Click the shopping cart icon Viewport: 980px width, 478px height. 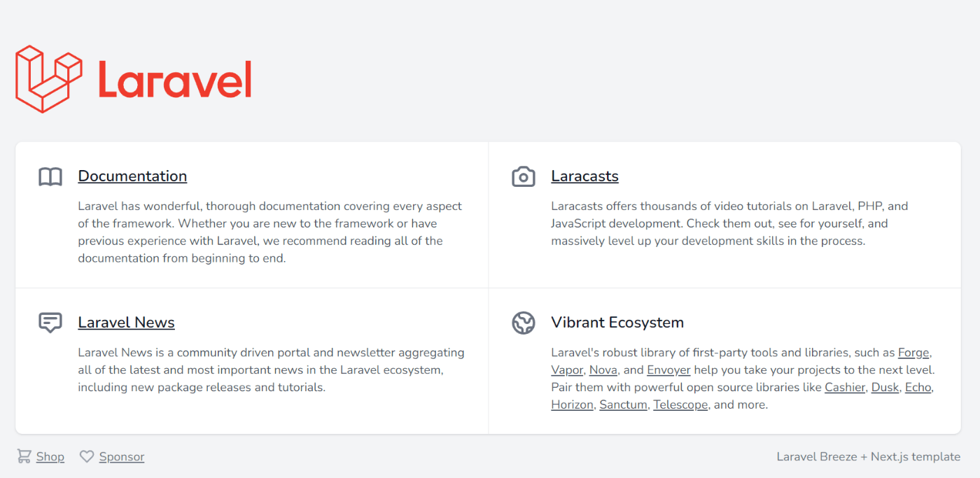click(24, 456)
